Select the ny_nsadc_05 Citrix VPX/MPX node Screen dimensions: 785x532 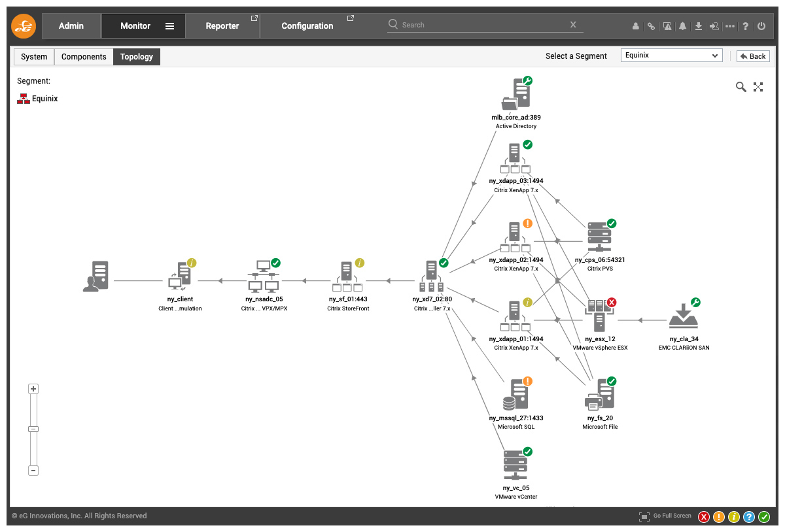coord(264,276)
